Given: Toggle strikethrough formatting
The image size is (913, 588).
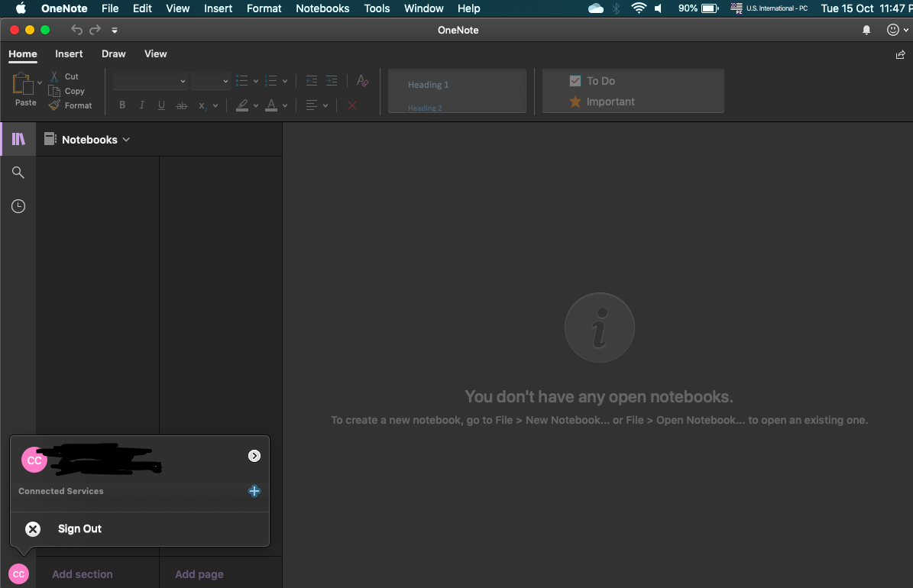Looking at the screenshot, I should pos(181,105).
